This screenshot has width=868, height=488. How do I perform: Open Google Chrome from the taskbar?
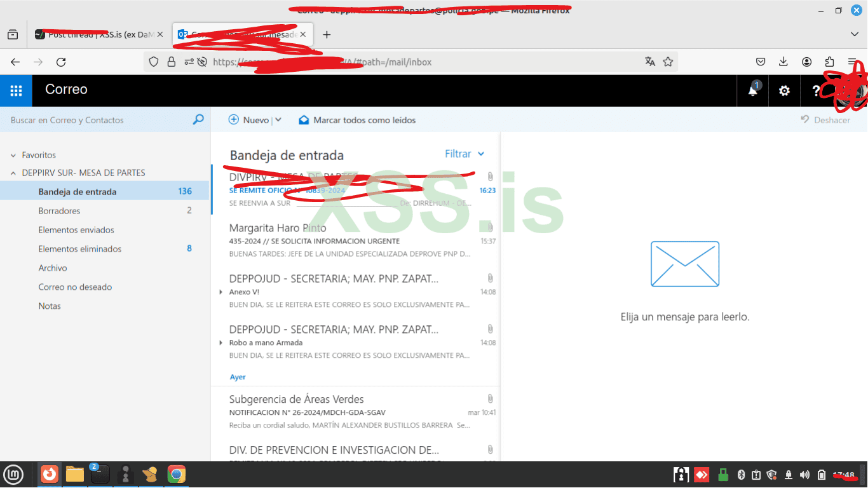[177, 474]
